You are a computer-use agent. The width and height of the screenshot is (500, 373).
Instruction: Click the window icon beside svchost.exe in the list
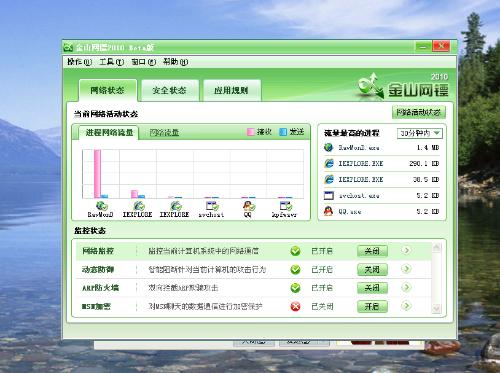[329, 195]
